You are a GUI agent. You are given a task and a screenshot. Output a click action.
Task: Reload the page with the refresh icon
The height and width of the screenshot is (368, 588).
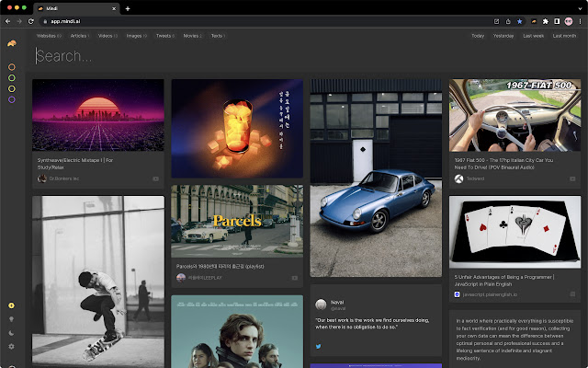(x=31, y=21)
